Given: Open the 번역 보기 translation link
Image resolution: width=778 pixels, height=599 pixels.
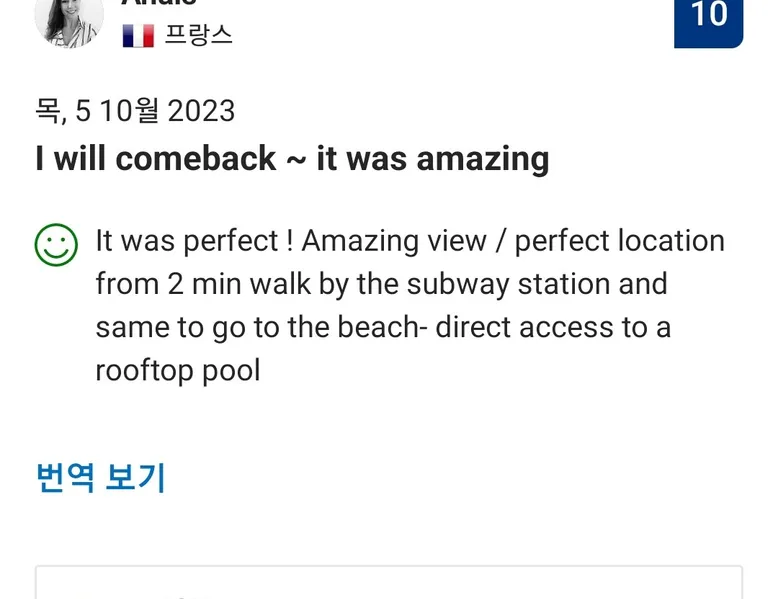Looking at the screenshot, I should pos(100,478).
